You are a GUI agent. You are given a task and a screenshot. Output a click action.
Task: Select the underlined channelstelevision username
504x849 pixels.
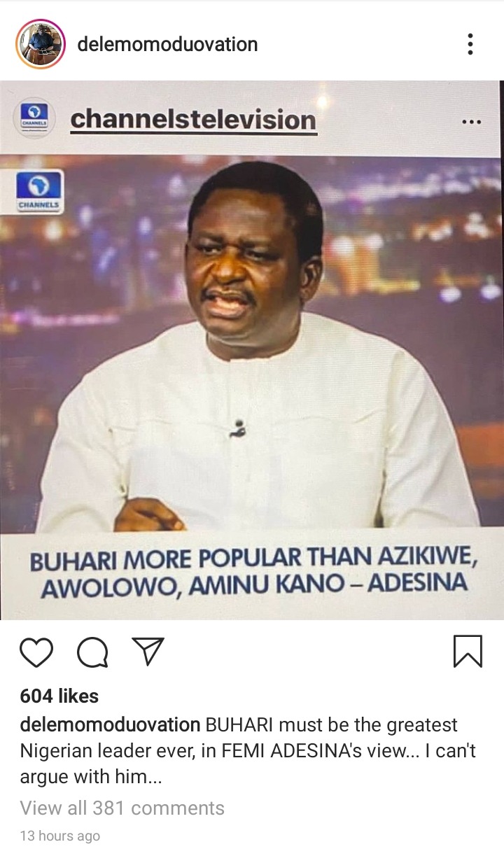tap(193, 119)
